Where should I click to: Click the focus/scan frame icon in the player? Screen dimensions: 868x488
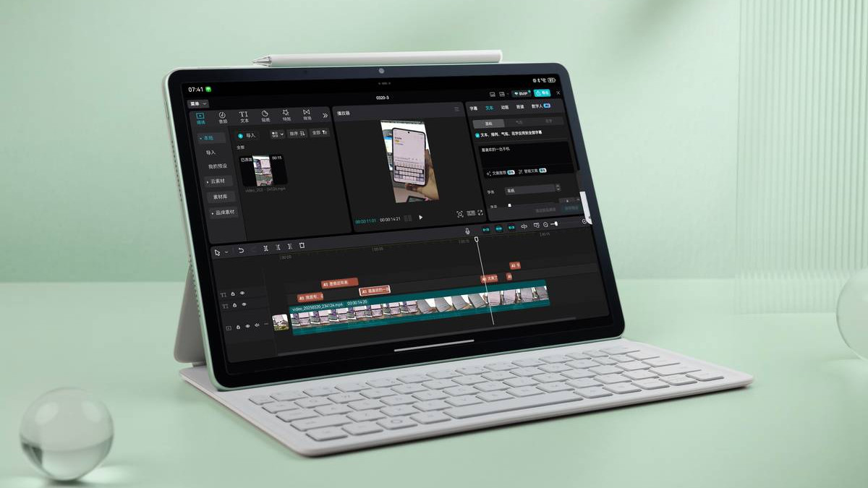(460, 214)
